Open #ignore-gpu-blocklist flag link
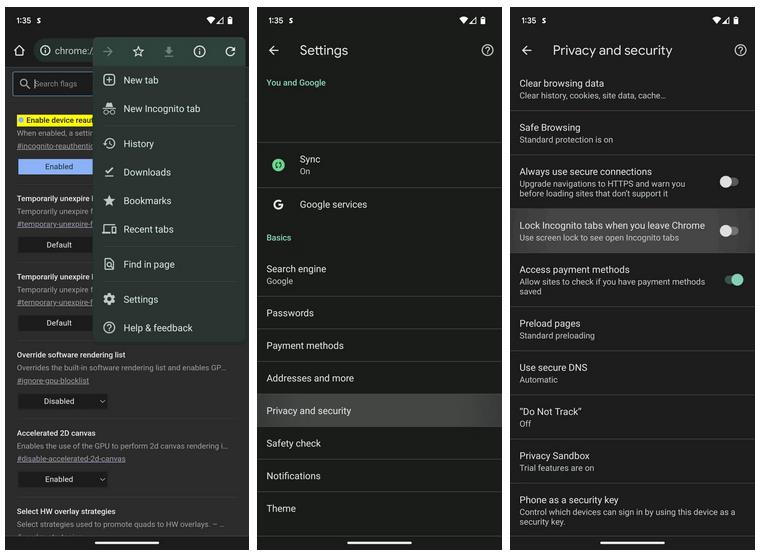This screenshot has height=555, width=764. pos(53,381)
